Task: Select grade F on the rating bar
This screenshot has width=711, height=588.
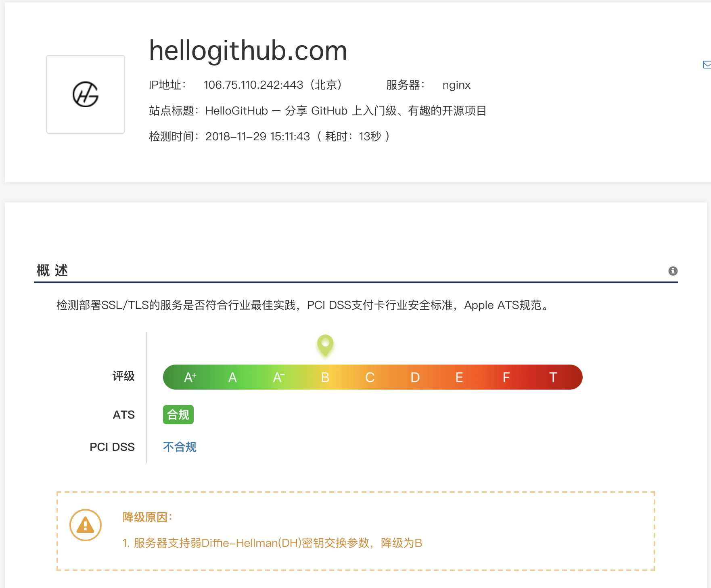Action: (x=506, y=377)
